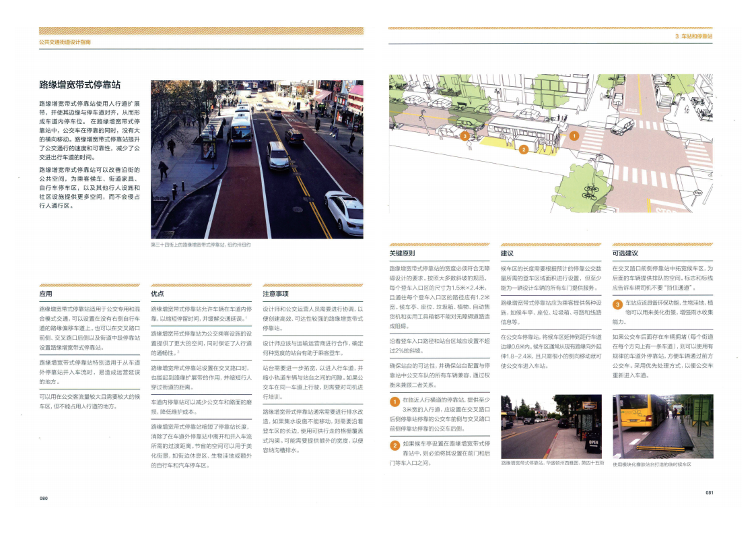Click the 注意事项 section heading
Image resolution: width=756 pixels, height=535 pixels.
point(275,294)
